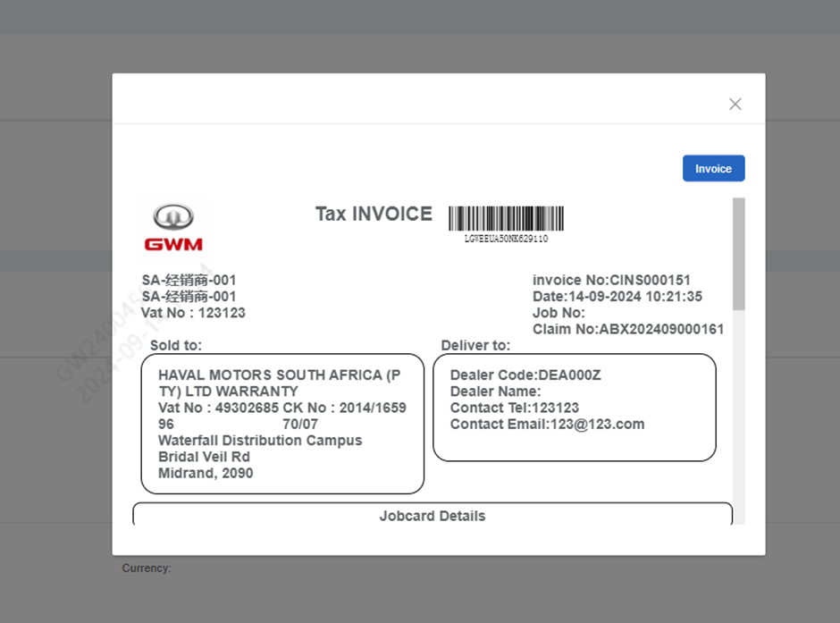Click 'Midrand, 2090' text
The width and height of the screenshot is (840, 623).
206,473
